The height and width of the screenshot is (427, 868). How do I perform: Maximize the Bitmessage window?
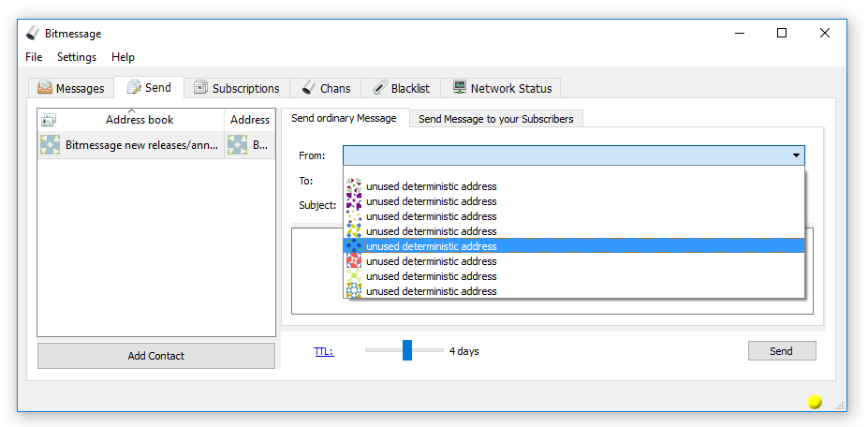(x=782, y=33)
